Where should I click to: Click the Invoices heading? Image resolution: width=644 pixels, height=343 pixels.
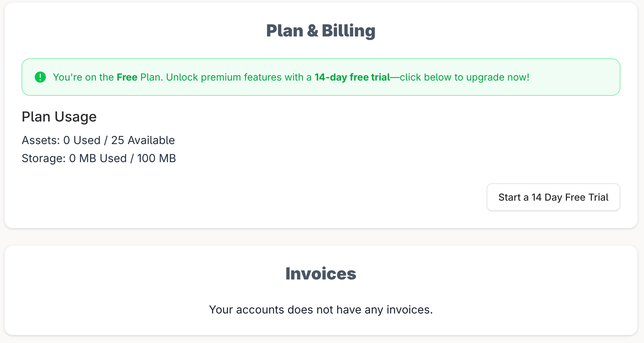[321, 274]
